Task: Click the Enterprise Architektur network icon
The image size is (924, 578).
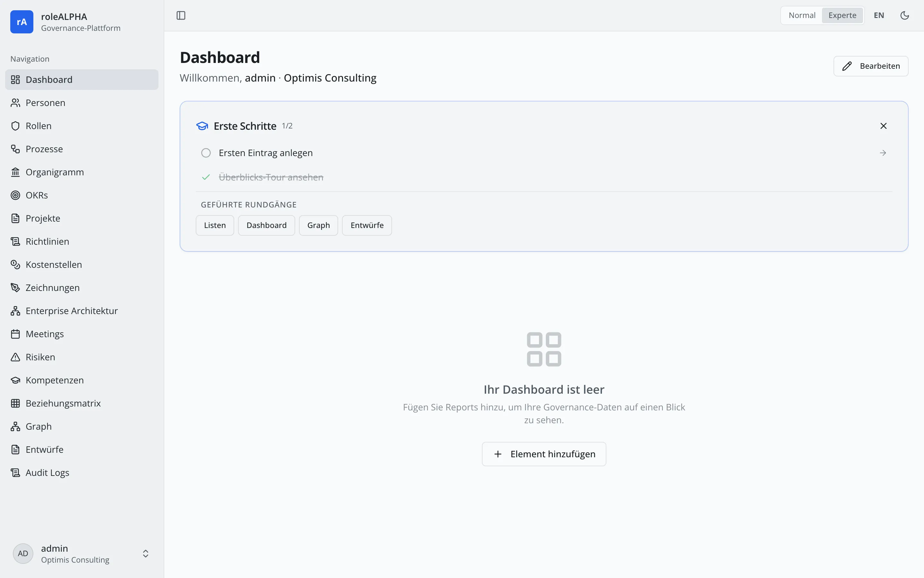Action: tap(15, 311)
